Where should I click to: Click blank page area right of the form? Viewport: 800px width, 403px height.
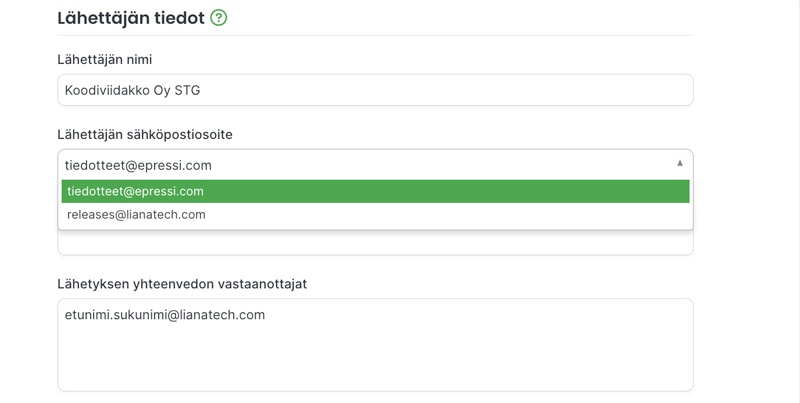point(747,204)
